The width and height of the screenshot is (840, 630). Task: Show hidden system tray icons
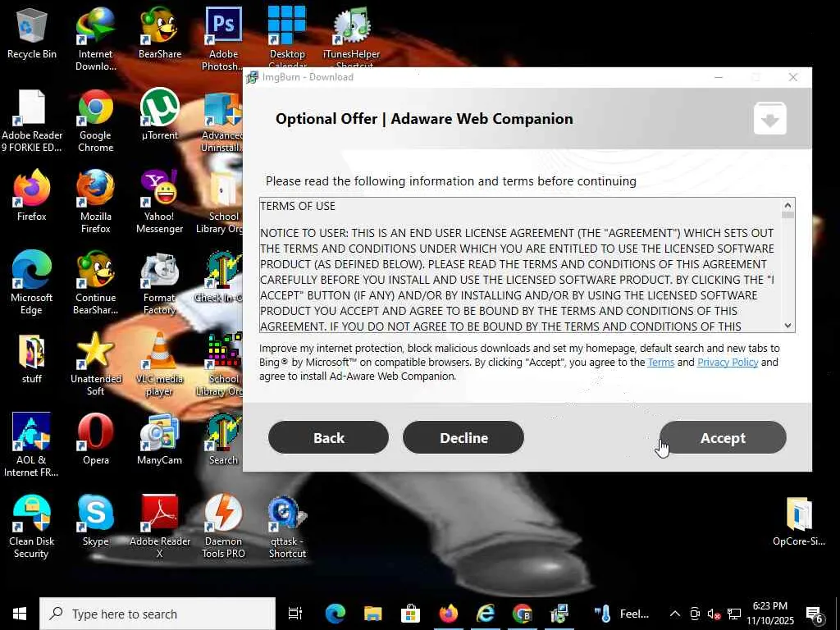pyautogui.click(x=675, y=614)
